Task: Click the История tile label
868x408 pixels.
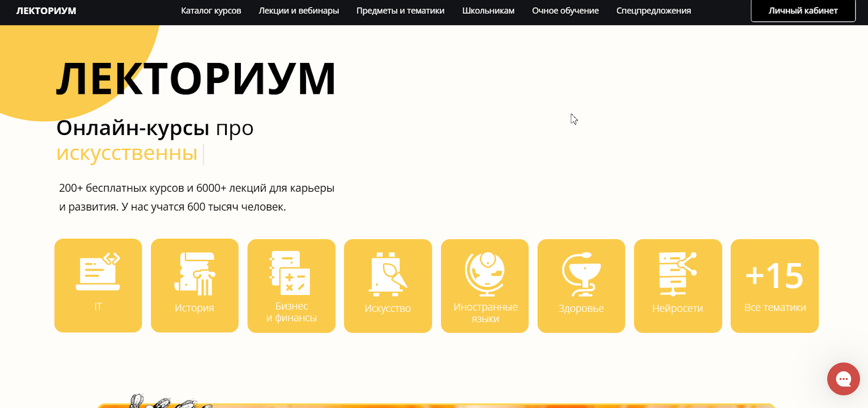Action: (194, 308)
